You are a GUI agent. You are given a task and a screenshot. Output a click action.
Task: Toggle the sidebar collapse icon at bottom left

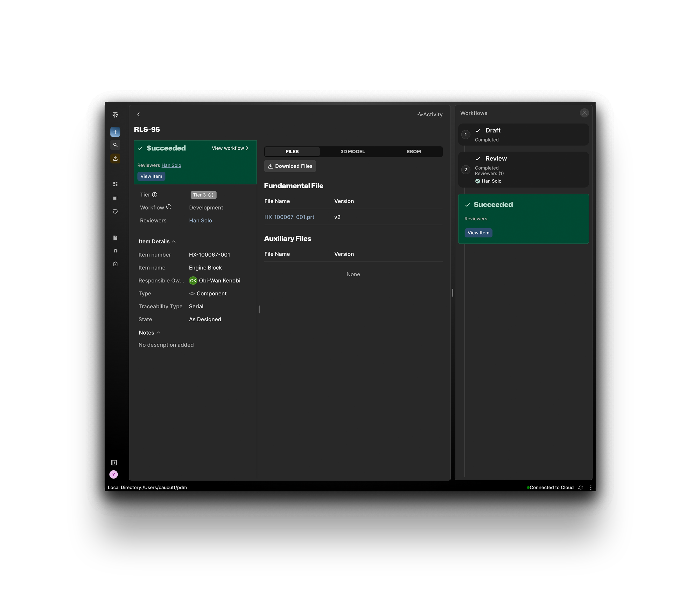pos(114,462)
